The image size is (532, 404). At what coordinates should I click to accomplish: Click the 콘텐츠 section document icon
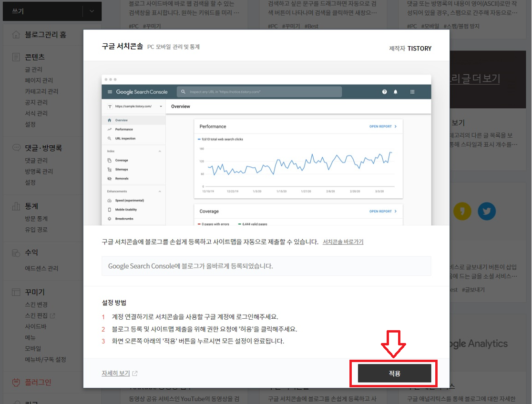(x=16, y=57)
